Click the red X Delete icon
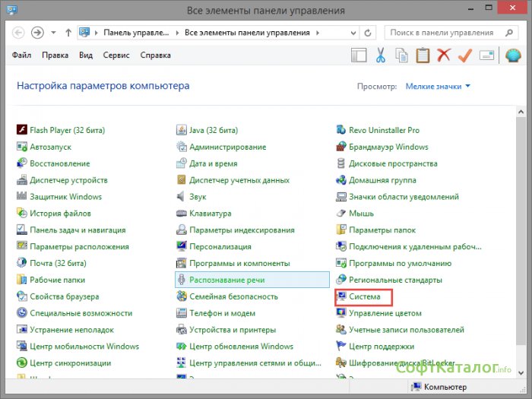The image size is (532, 399). coord(444,55)
